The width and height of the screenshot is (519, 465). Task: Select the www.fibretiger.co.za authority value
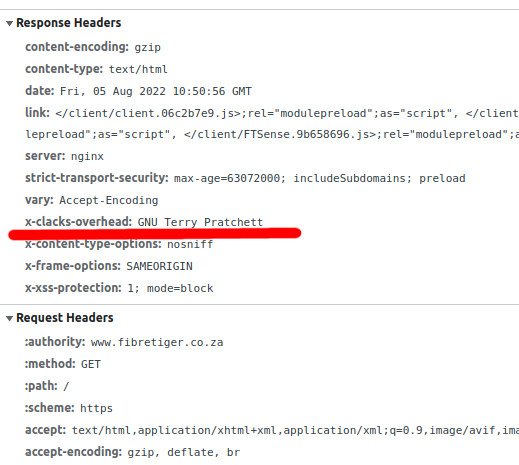pyautogui.click(x=157, y=342)
